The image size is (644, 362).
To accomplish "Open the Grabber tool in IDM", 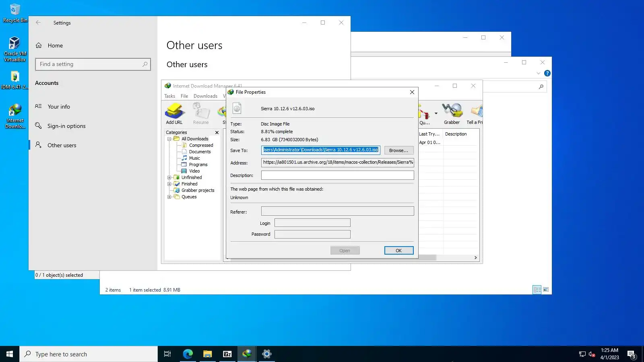I will click(452, 114).
